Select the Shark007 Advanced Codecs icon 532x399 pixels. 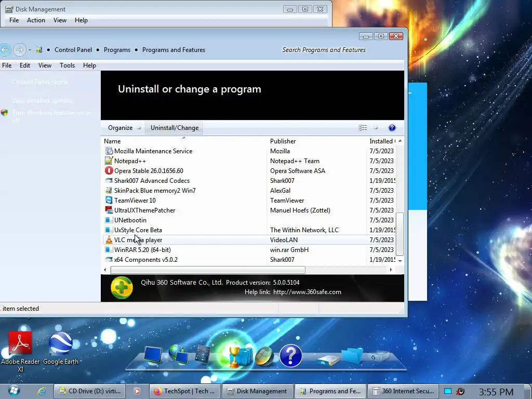coord(109,180)
